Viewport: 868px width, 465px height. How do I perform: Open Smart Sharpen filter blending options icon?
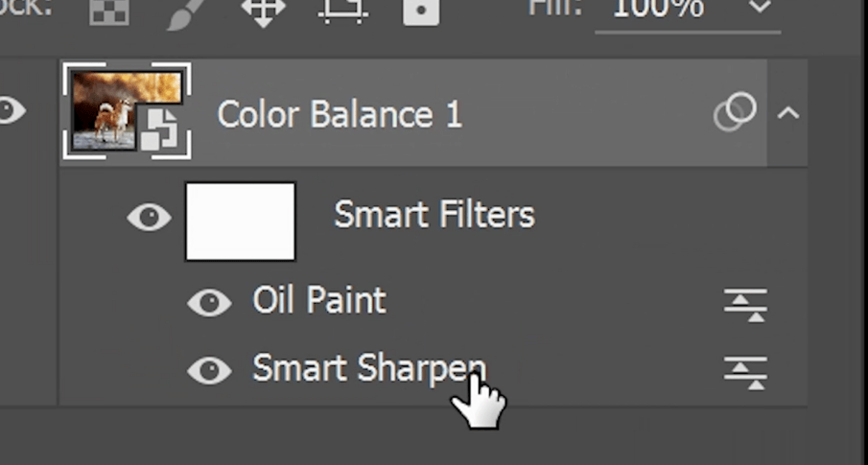tap(745, 372)
